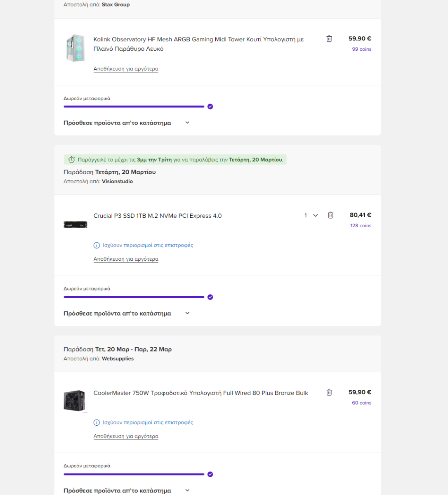Viewport: 448px width, 495px height.
Task: Click free shipping progress bar under Kolink case
Action: tap(134, 106)
